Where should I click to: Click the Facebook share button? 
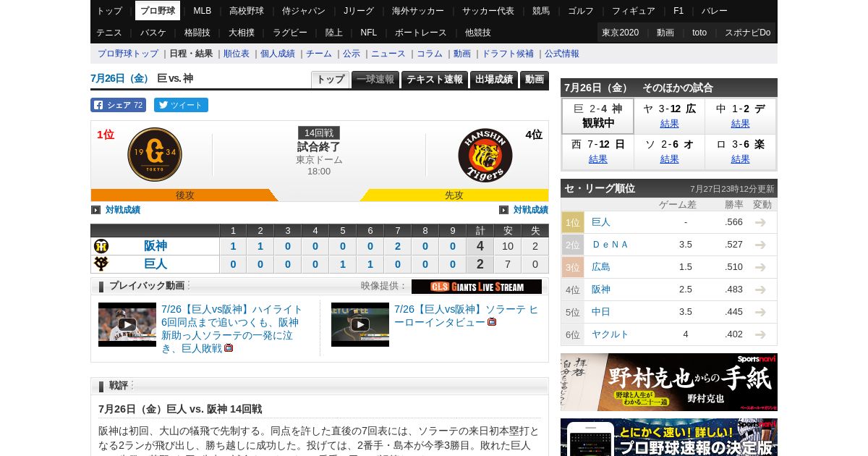pyautogui.click(x=118, y=105)
